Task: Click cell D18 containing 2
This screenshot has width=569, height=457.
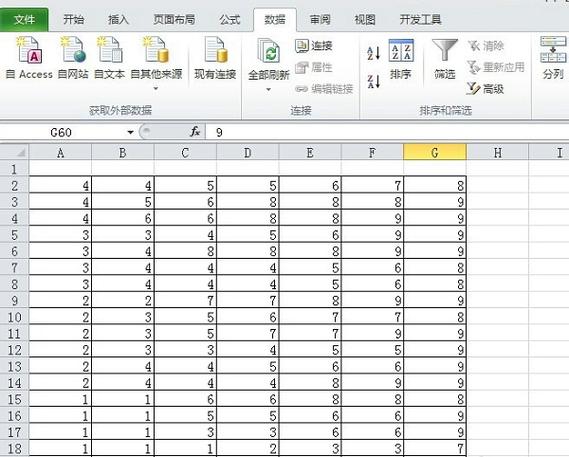Action: [x=247, y=449]
